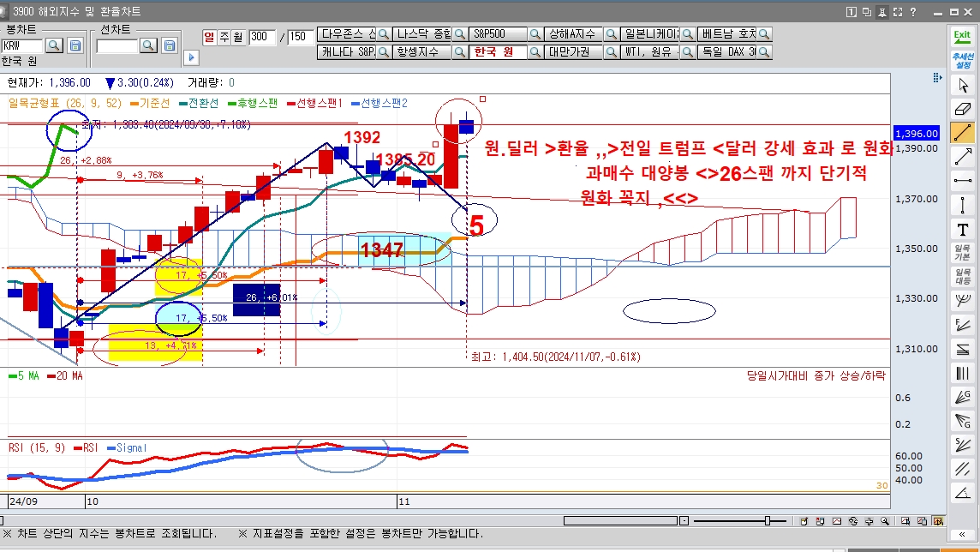Select the parallel lines tool

963,469
